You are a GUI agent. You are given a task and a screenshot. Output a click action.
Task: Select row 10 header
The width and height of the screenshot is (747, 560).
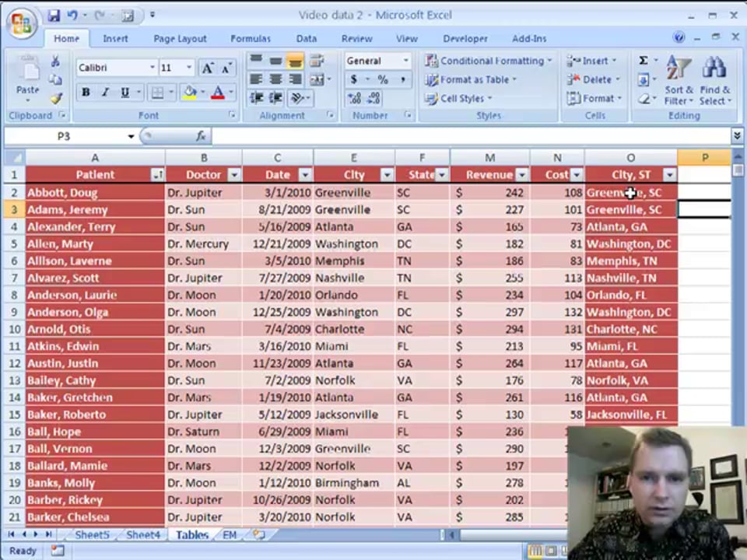pos(14,330)
